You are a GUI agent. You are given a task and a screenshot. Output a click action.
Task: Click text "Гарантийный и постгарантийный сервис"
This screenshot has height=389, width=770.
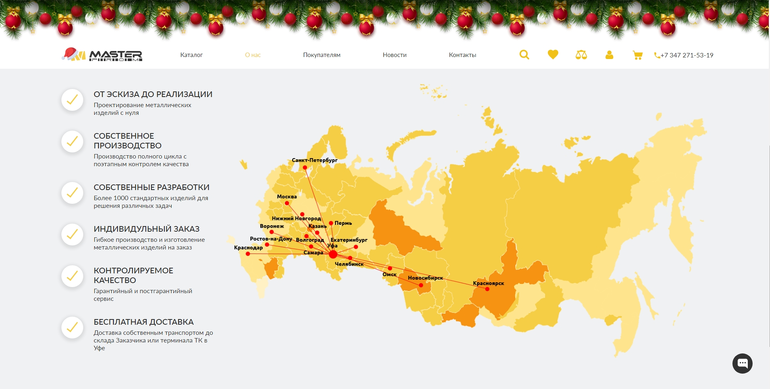[143, 295]
